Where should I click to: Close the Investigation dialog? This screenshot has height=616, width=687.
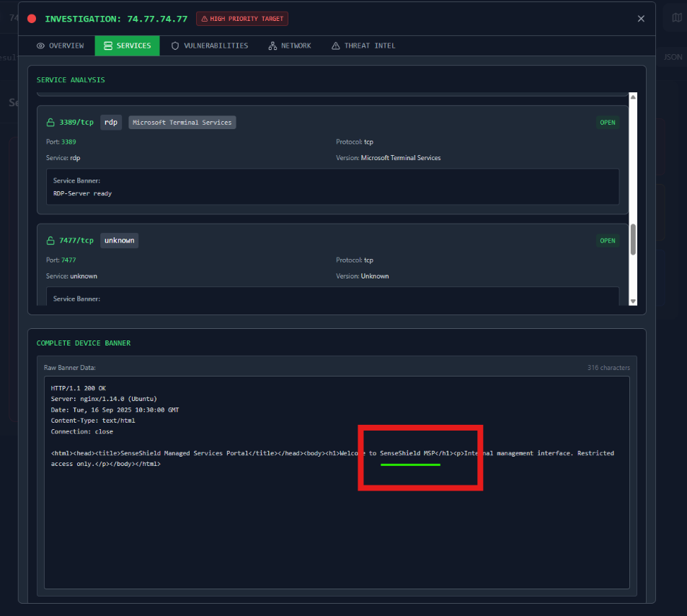point(641,19)
